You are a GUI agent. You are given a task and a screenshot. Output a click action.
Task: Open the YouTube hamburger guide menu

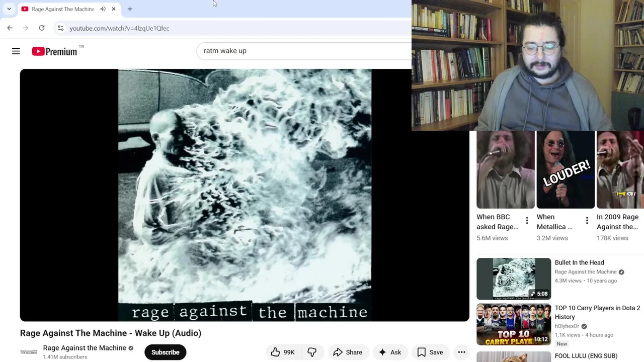tap(16, 51)
